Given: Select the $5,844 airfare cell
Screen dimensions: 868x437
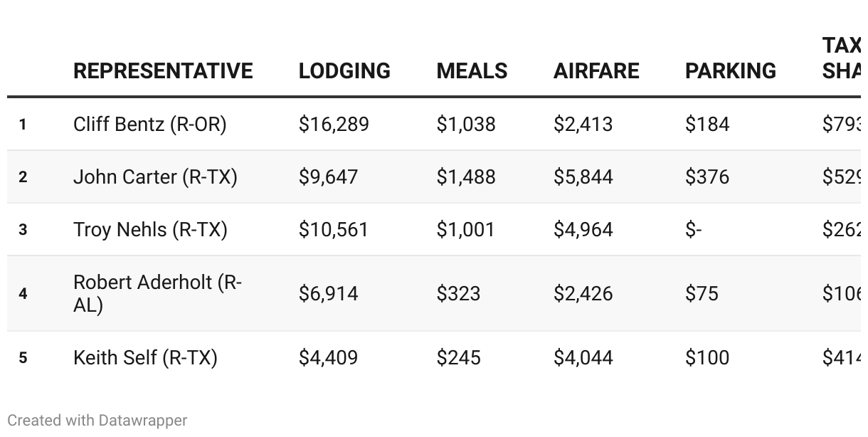Looking at the screenshot, I should pyautogui.click(x=583, y=177).
